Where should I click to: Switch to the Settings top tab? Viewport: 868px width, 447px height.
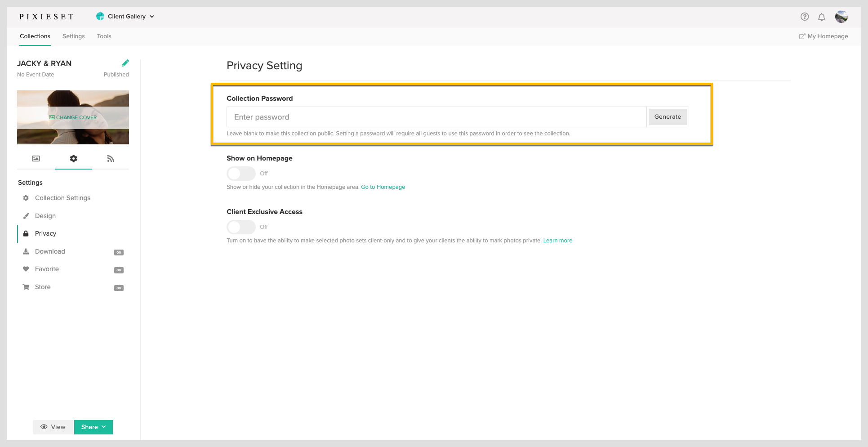coord(74,36)
